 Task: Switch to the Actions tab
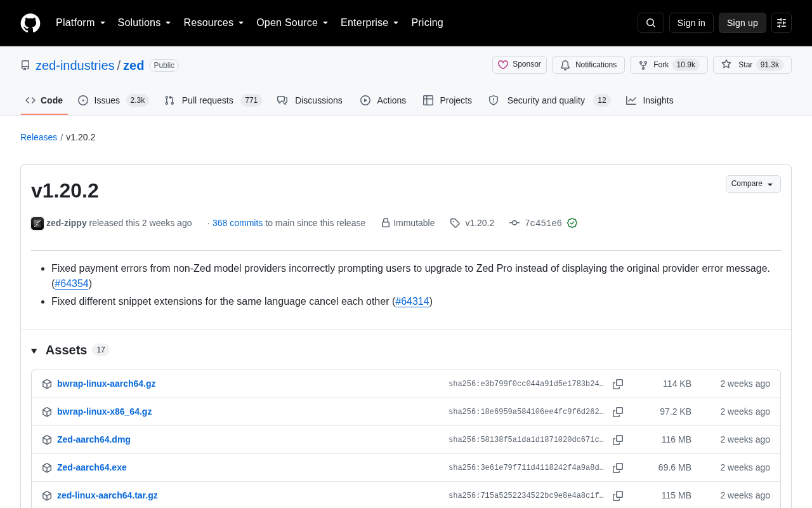[383, 100]
